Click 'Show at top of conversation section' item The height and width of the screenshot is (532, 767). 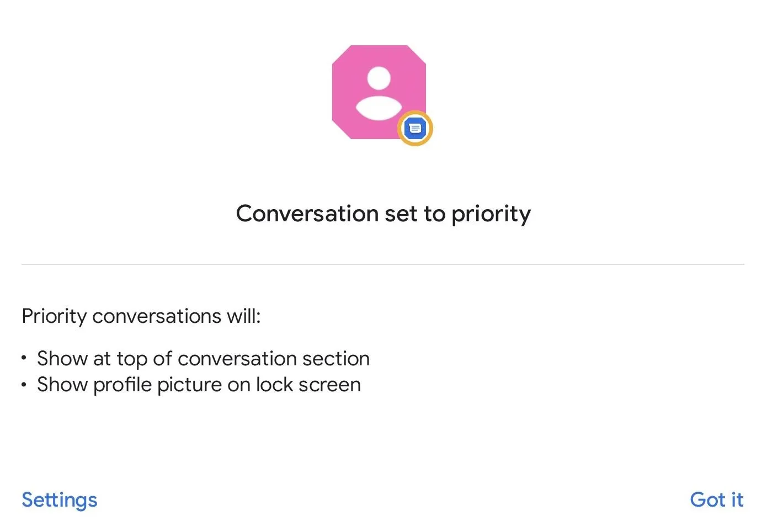(x=203, y=359)
